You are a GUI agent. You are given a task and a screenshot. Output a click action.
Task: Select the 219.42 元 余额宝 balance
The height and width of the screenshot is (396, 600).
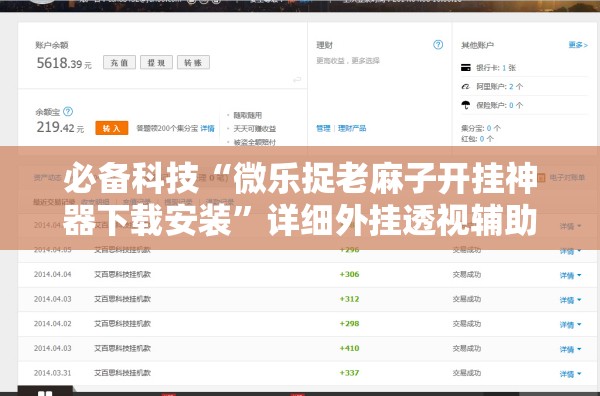point(60,127)
